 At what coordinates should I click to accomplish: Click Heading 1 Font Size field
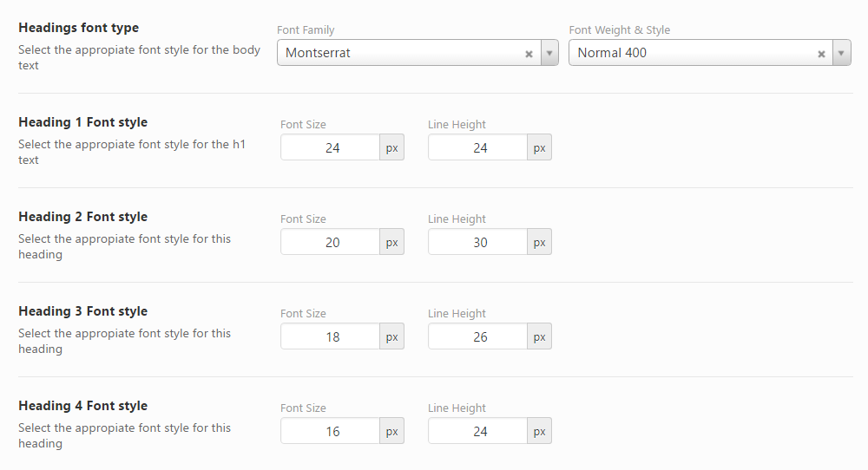[331, 147]
